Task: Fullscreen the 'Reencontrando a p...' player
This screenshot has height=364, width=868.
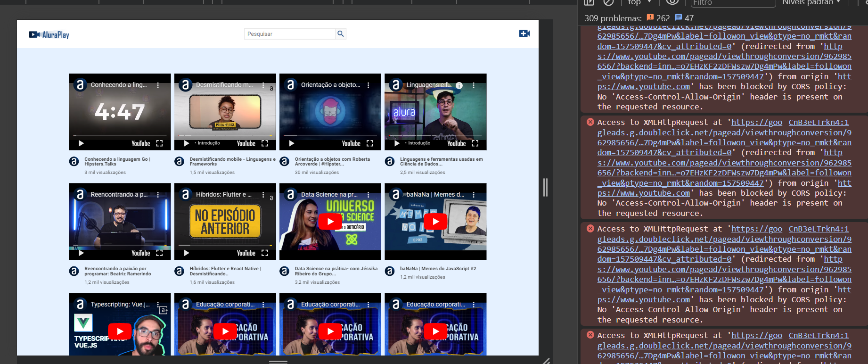Action: (x=159, y=253)
